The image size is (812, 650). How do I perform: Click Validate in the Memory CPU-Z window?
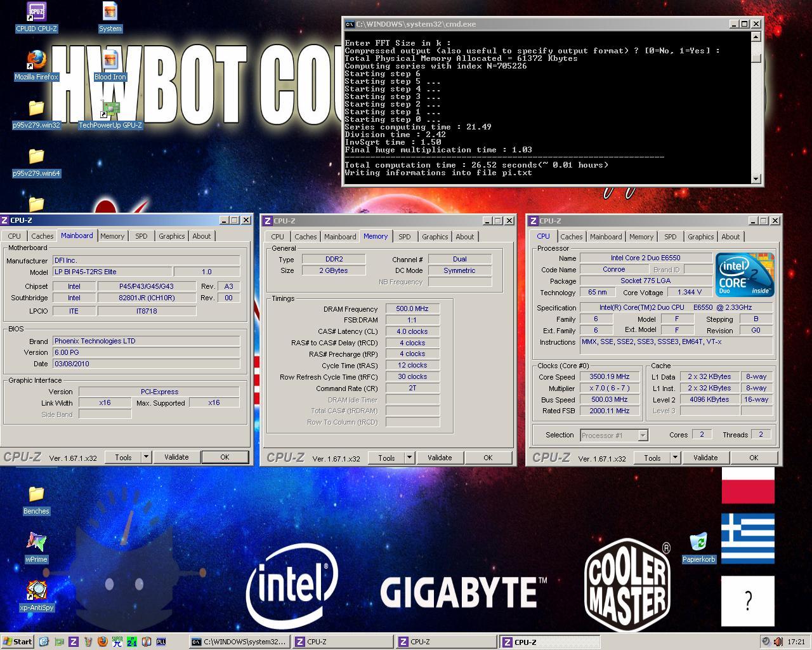click(440, 458)
